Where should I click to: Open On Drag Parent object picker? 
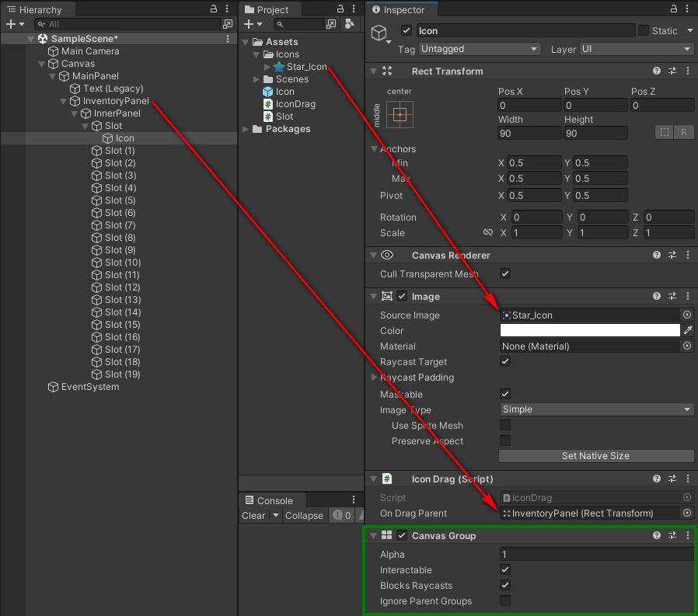tap(687, 513)
